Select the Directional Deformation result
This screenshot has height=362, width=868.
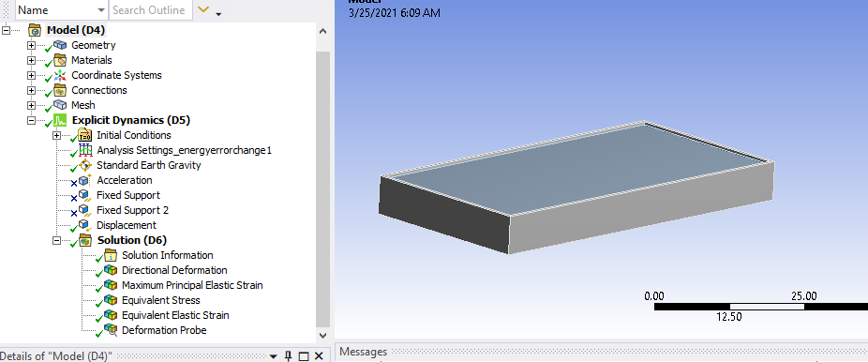coord(174,270)
